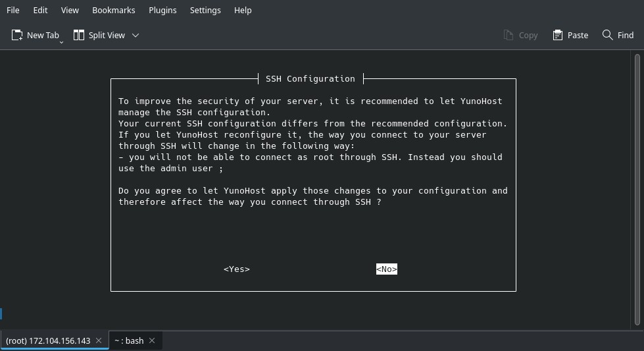Open the Bookmarks menu

(114, 10)
